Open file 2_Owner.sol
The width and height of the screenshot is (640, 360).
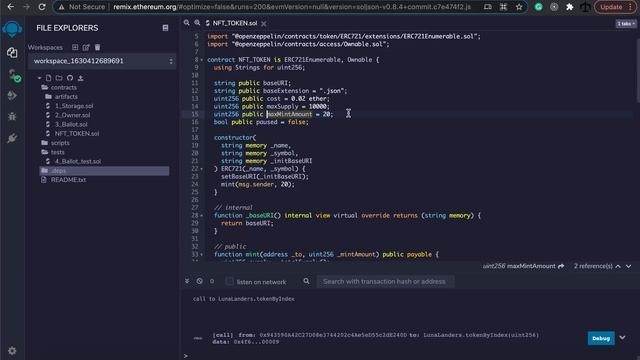[x=73, y=115]
